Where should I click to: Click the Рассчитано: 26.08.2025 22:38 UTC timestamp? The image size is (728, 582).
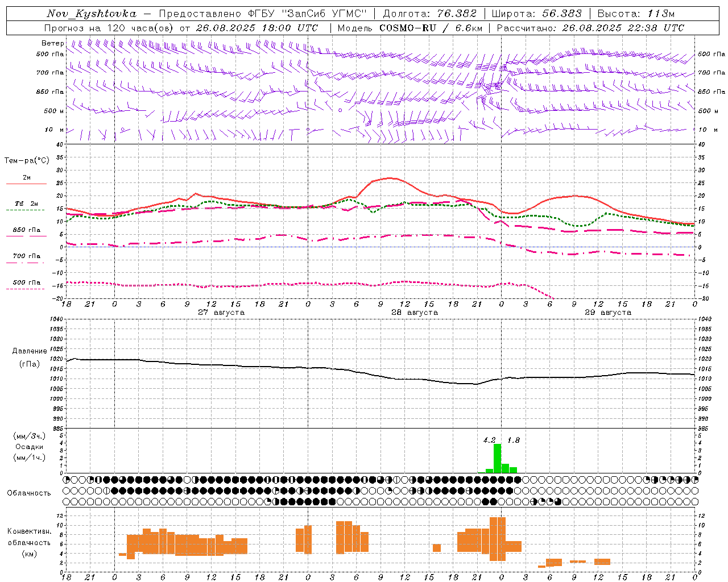[x=590, y=28]
